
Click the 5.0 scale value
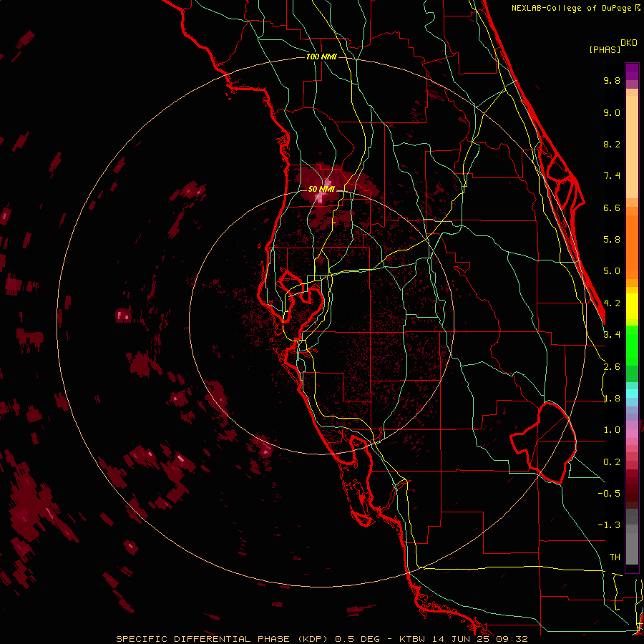612,271
